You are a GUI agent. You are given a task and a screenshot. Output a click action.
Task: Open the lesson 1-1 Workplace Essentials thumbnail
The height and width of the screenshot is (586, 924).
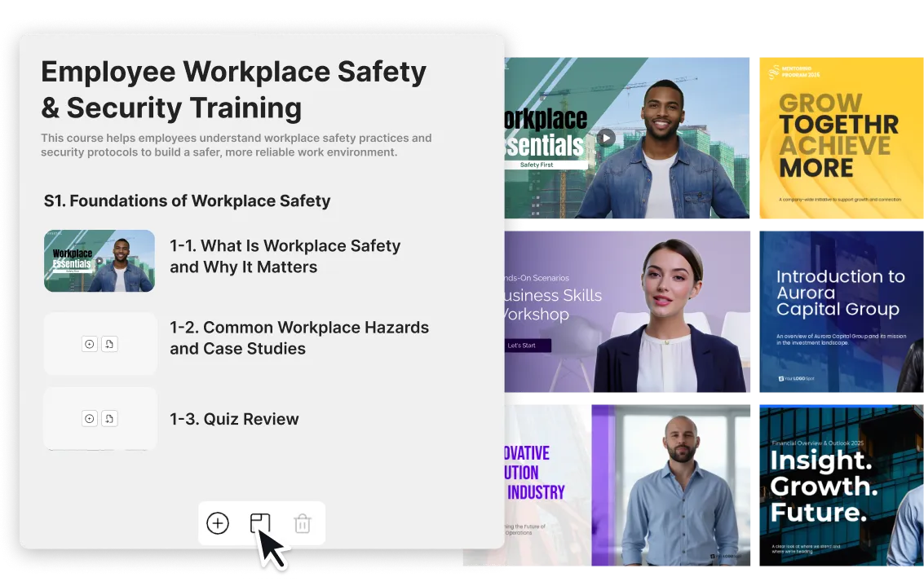coord(99,261)
